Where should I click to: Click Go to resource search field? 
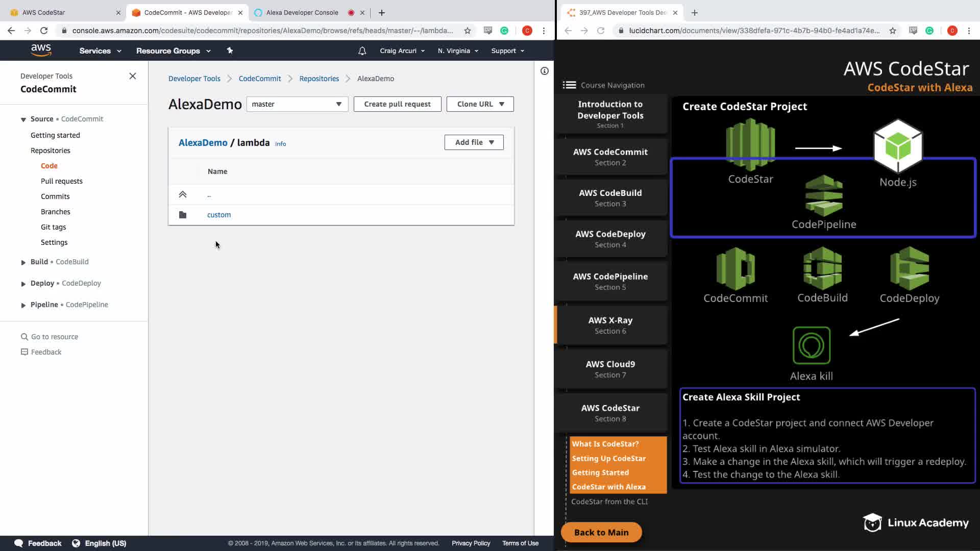coord(54,337)
